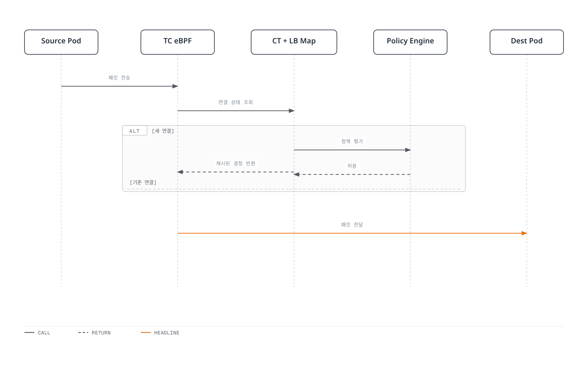Click the 패킷 전송 message label
588x368 pixels.
pyautogui.click(x=119, y=78)
